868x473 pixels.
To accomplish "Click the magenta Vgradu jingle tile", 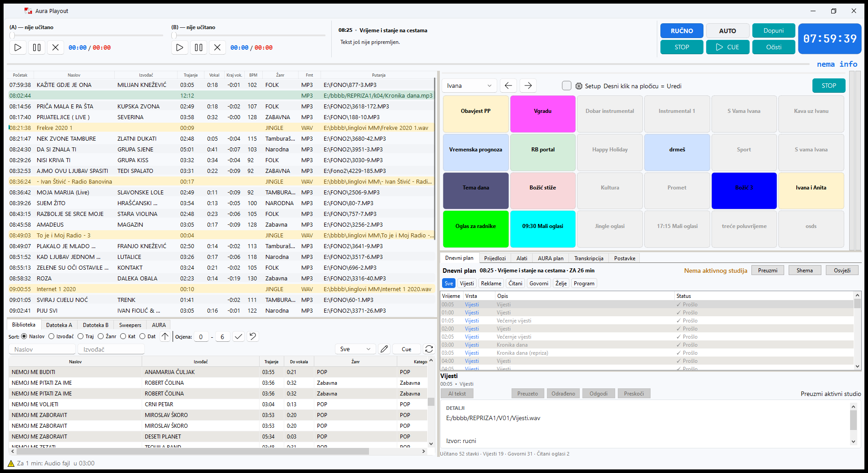I will tap(543, 114).
